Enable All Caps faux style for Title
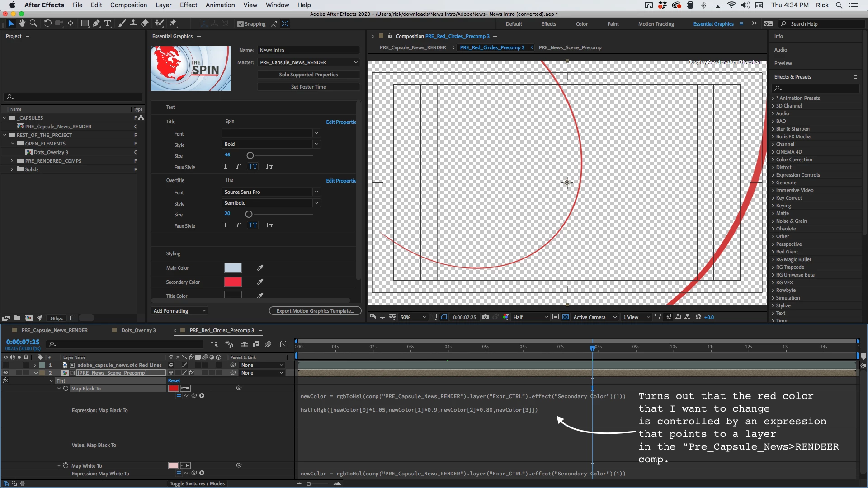This screenshot has height=488, width=868. (x=252, y=166)
